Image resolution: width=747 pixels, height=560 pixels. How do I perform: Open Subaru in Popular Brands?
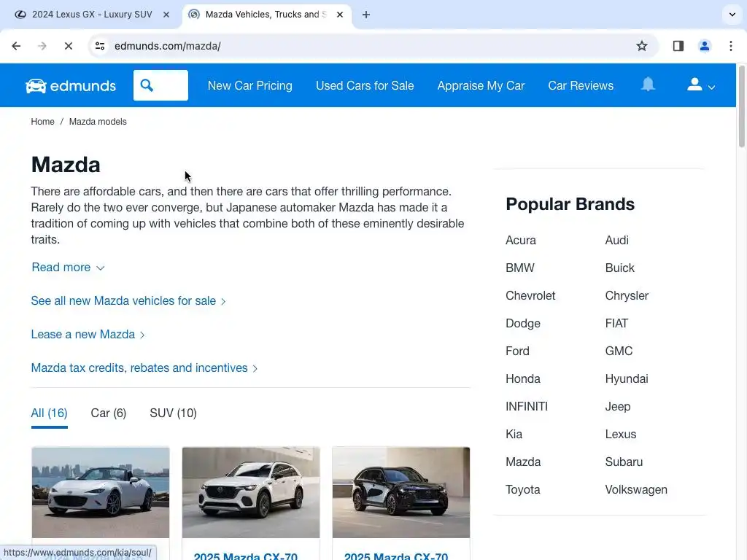pyautogui.click(x=624, y=462)
